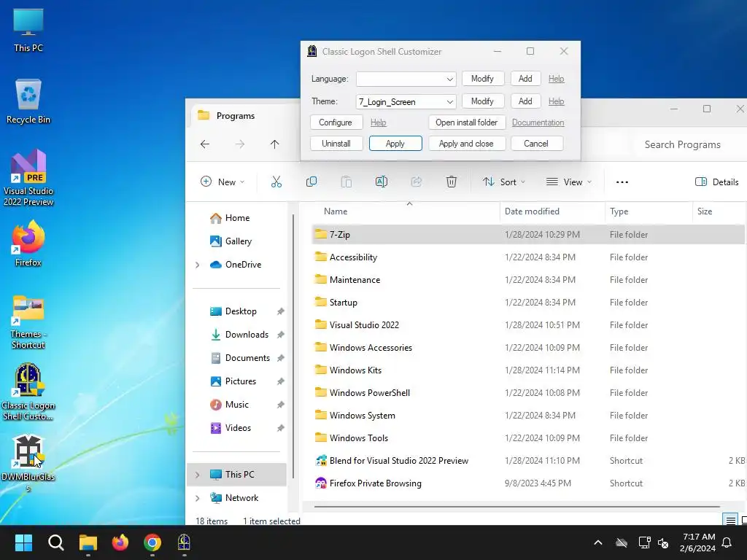Select Themes - Shortcut desktop icon
Image resolution: width=747 pixels, height=560 pixels.
coord(28,322)
